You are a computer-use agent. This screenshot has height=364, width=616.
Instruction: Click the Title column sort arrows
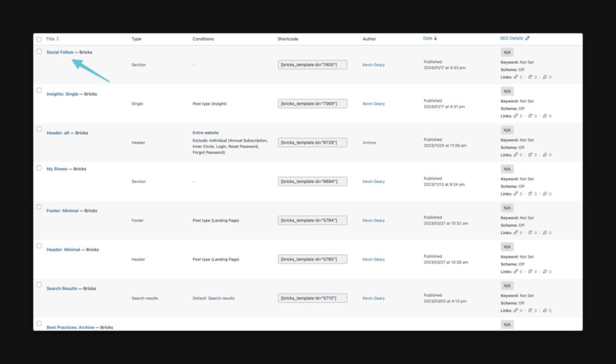coord(58,39)
